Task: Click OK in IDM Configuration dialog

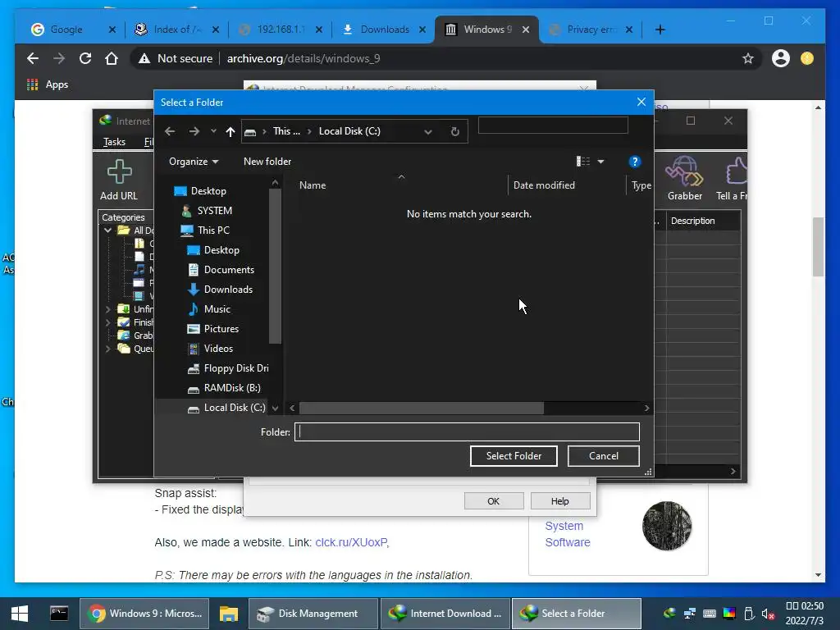Action: 493,501
